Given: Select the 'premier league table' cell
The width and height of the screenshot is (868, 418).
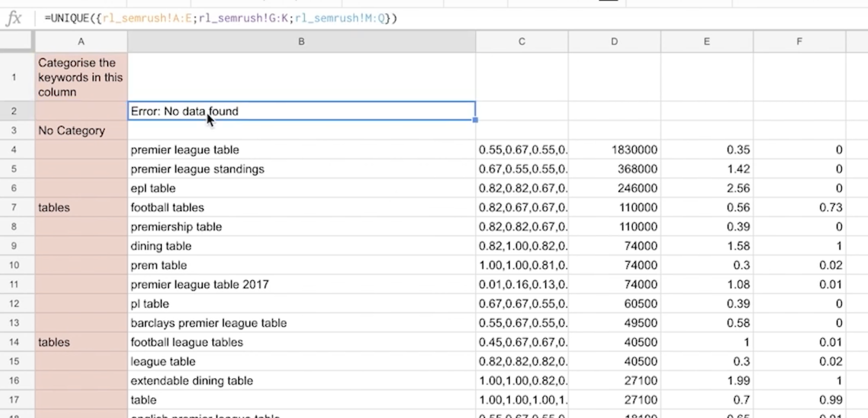Looking at the screenshot, I should (301, 150).
